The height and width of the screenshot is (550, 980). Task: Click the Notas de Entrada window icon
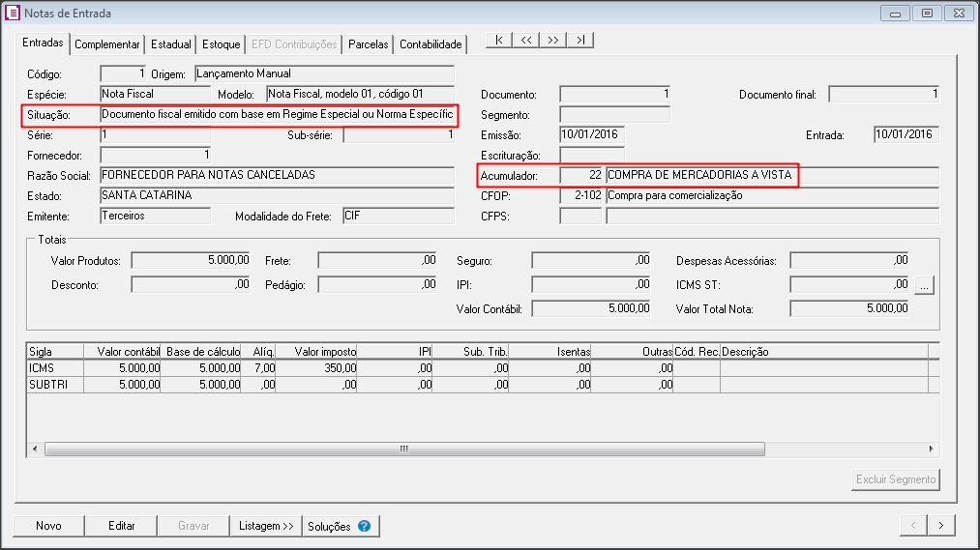click(x=13, y=14)
